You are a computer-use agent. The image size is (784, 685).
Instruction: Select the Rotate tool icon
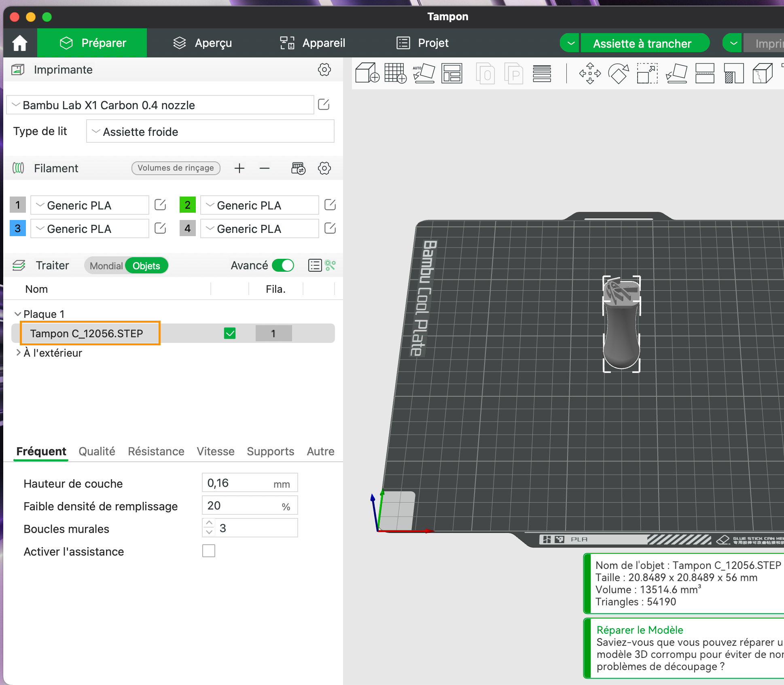tap(619, 73)
